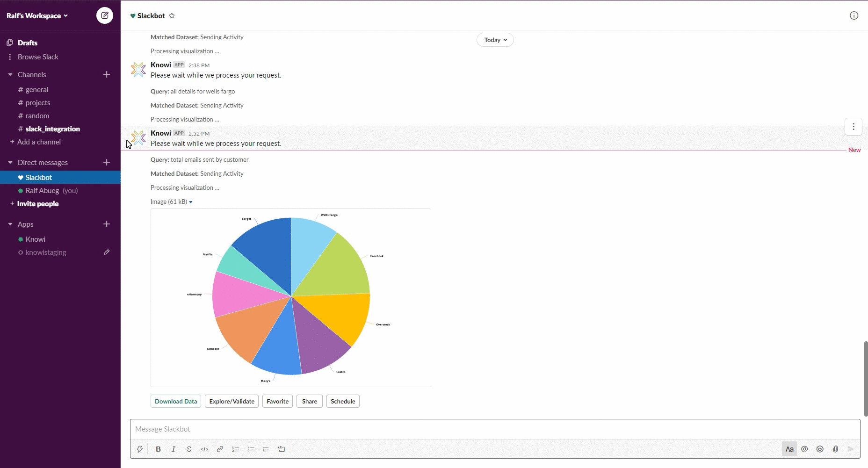Viewport: 868px width, 468px height.
Task: Toggle italic formatting
Action: [x=174, y=449]
